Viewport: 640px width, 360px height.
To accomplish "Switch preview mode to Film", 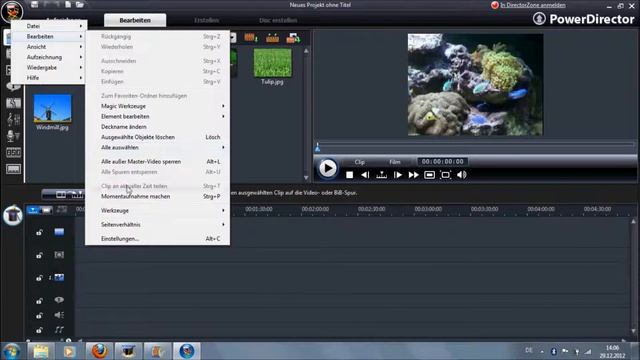I will (395, 162).
